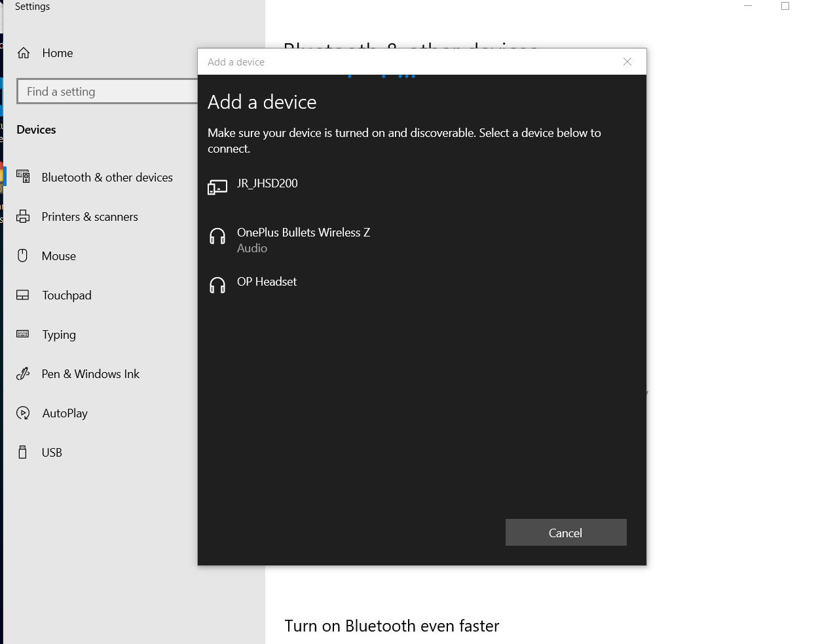
Task: Select the Typing keyboard icon
Action: pos(23,334)
